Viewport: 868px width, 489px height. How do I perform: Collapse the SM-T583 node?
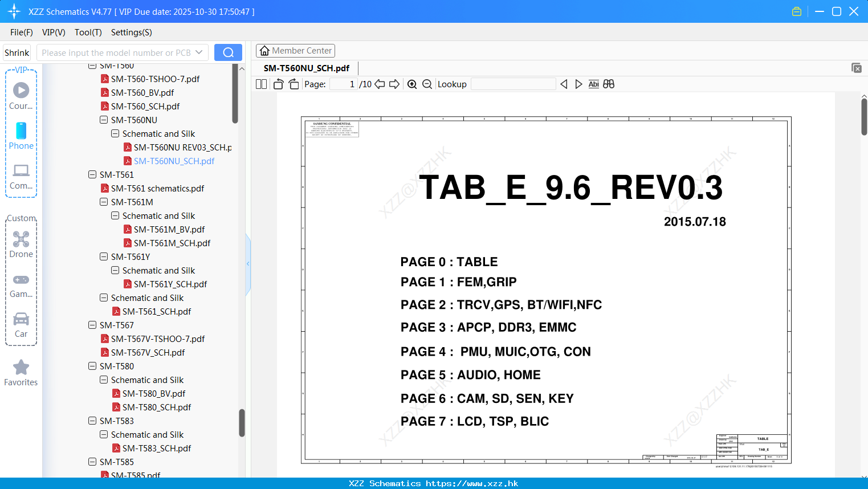point(92,421)
